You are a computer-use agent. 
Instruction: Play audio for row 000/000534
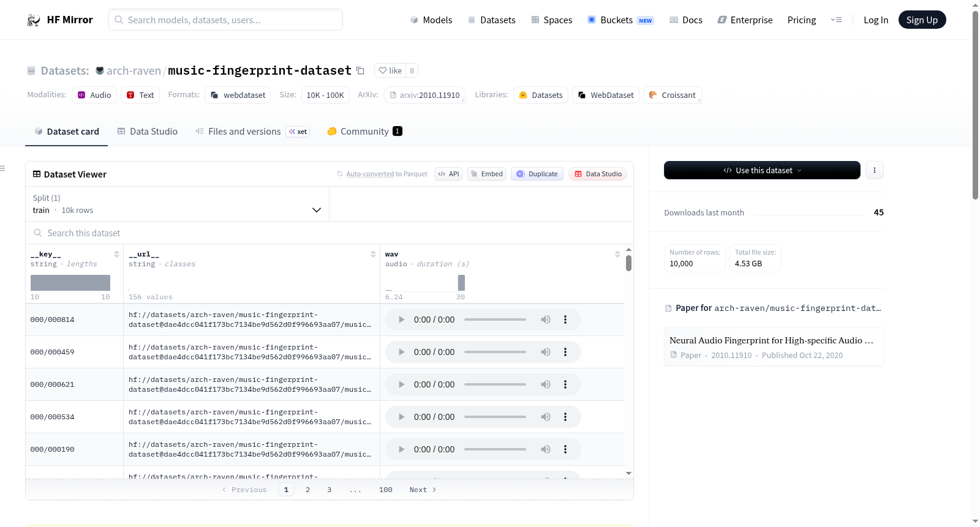[401, 417]
